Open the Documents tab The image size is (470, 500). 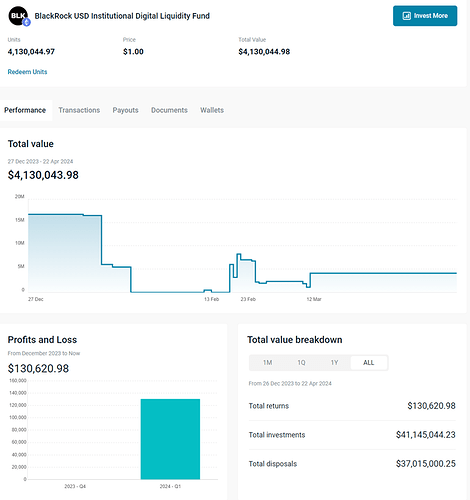169,110
